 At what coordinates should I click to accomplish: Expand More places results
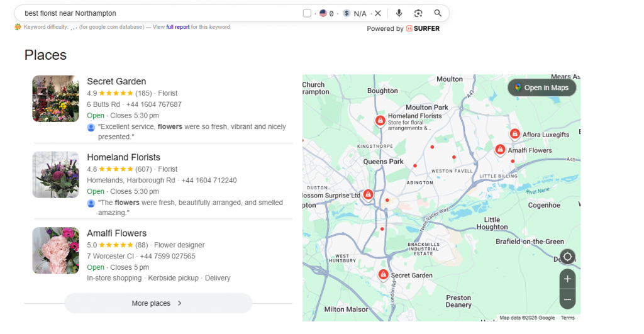pos(158,303)
